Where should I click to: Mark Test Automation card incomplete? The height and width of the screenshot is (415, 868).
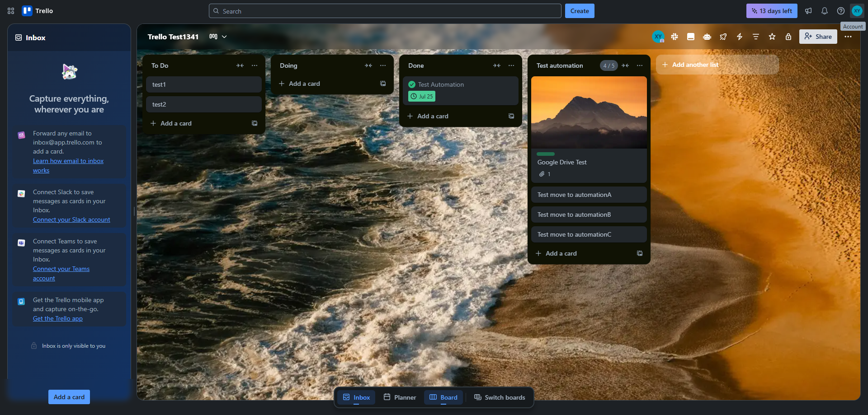412,84
